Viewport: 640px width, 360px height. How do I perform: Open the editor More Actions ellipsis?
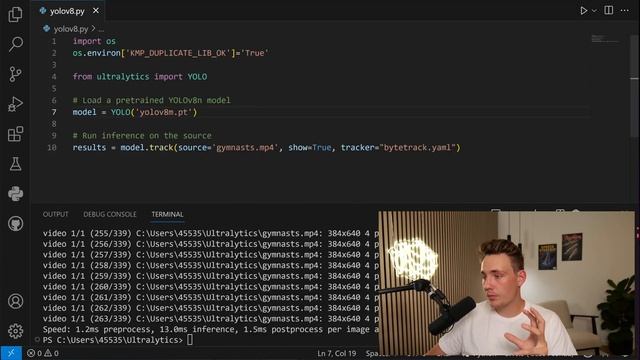(x=625, y=11)
